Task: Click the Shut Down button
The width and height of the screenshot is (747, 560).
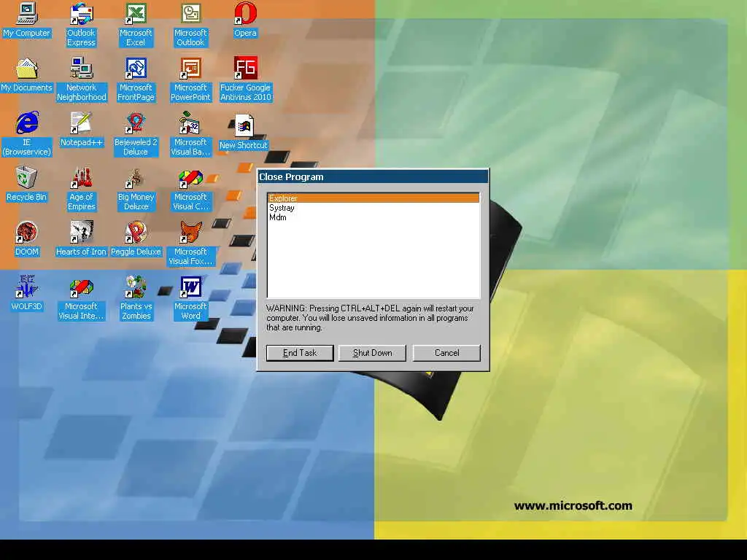Action: tap(372, 353)
